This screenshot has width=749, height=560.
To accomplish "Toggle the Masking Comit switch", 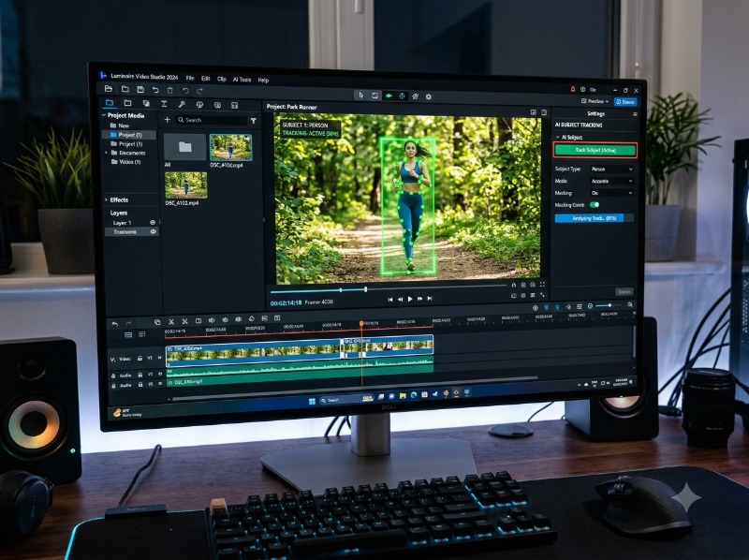I will point(595,204).
